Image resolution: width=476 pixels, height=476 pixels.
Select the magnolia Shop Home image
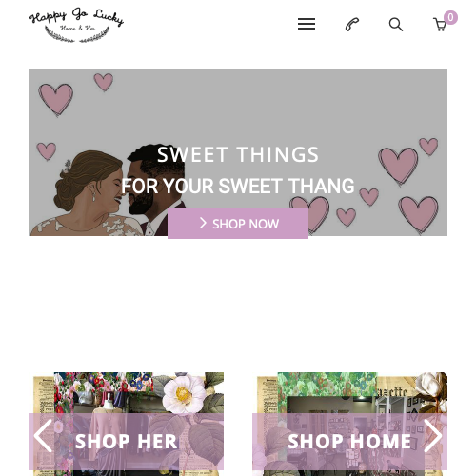(431, 386)
